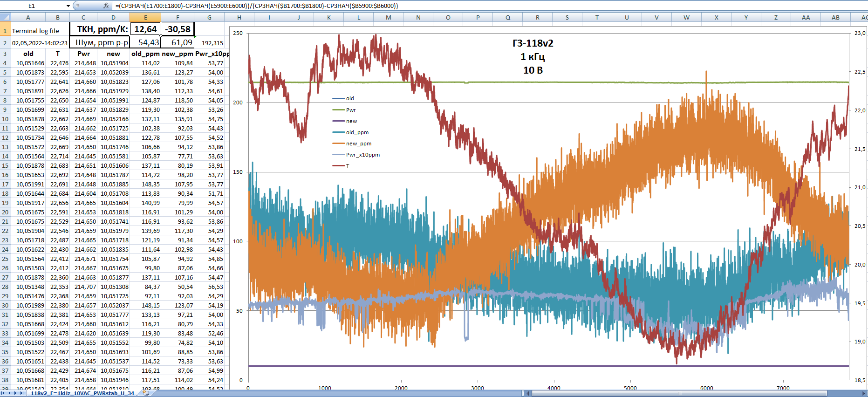
Task: Click right axis label 23,0
Action: (x=860, y=34)
